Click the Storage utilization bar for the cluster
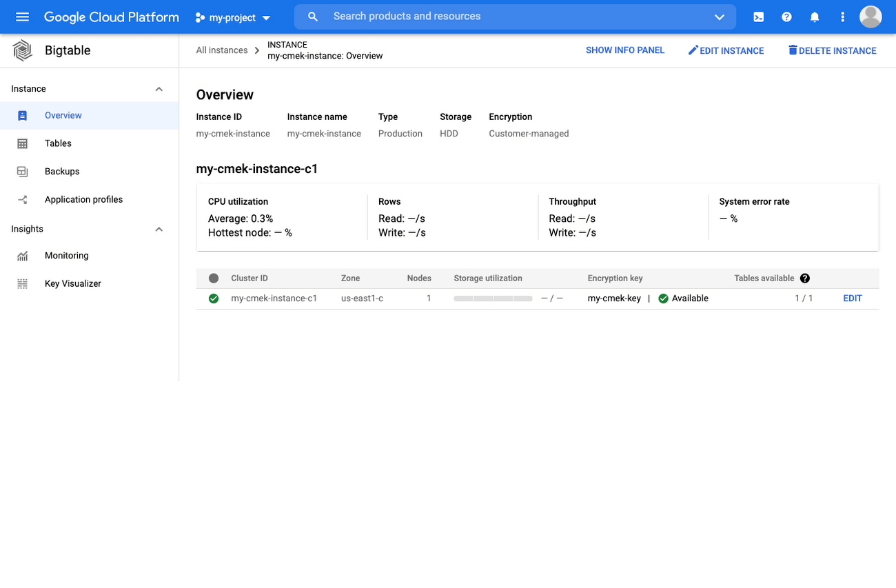The image size is (896, 588). click(x=493, y=298)
